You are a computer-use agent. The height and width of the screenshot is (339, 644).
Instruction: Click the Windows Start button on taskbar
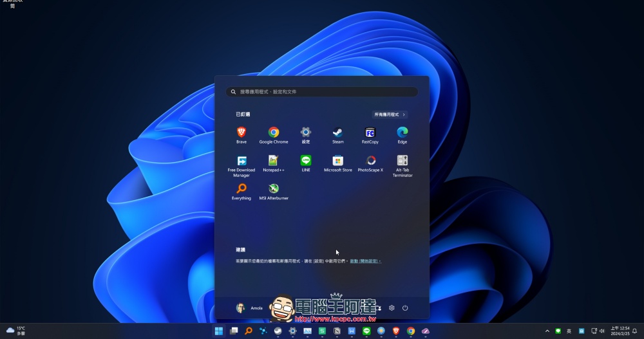coord(218,331)
